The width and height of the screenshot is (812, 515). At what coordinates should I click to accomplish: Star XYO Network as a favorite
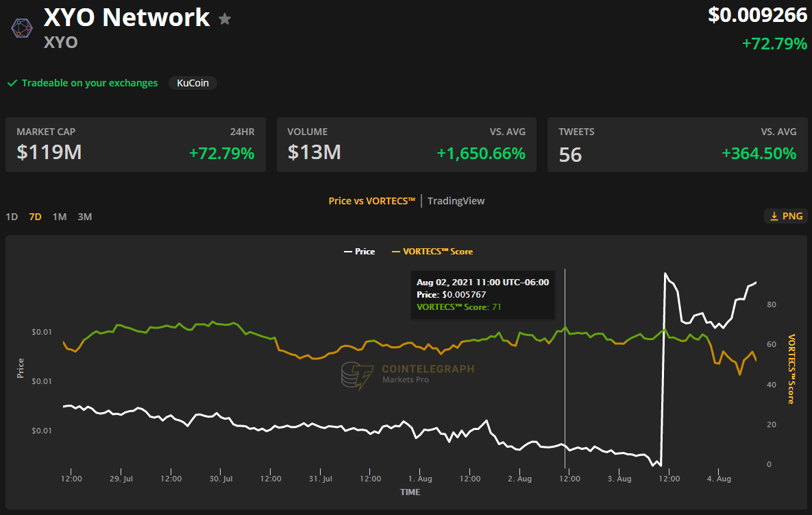coord(225,19)
